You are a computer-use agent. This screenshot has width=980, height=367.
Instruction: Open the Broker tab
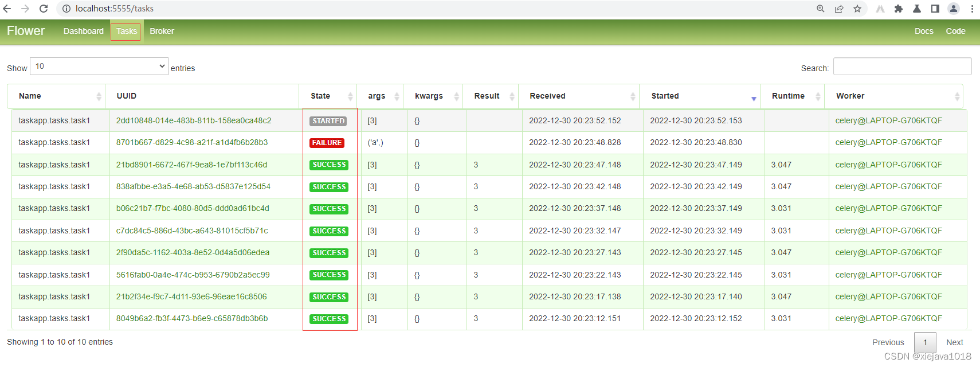point(162,31)
